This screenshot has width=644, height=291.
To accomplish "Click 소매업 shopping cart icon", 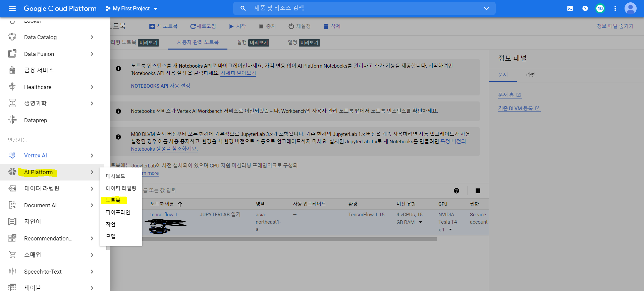I will [12, 255].
